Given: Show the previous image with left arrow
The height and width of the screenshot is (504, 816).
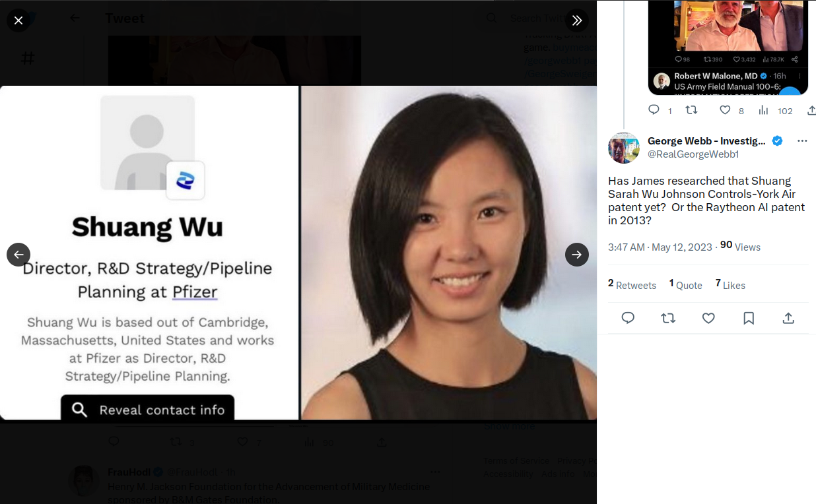Looking at the screenshot, I should [x=18, y=255].
